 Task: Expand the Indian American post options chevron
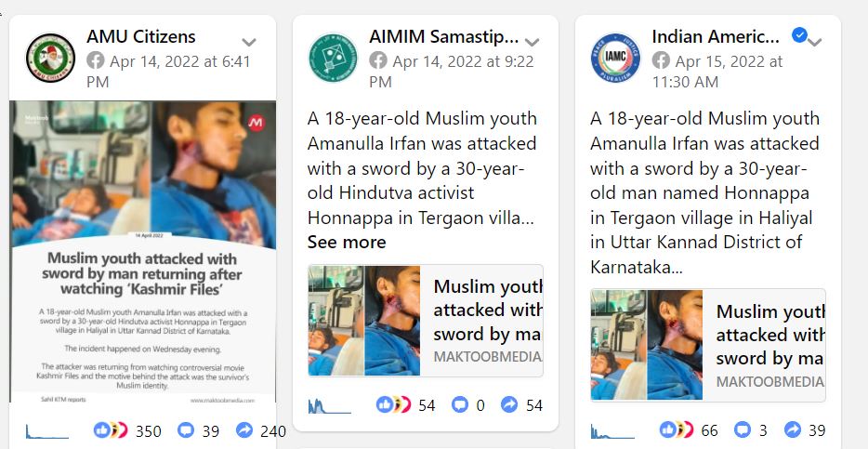(x=815, y=42)
